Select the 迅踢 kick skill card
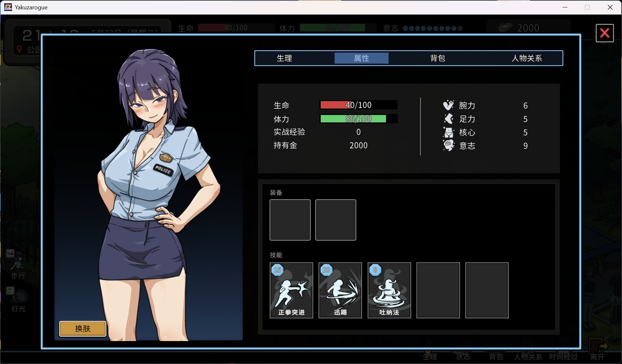The height and width of the screenshot is (364, 622). coord(340,290)
